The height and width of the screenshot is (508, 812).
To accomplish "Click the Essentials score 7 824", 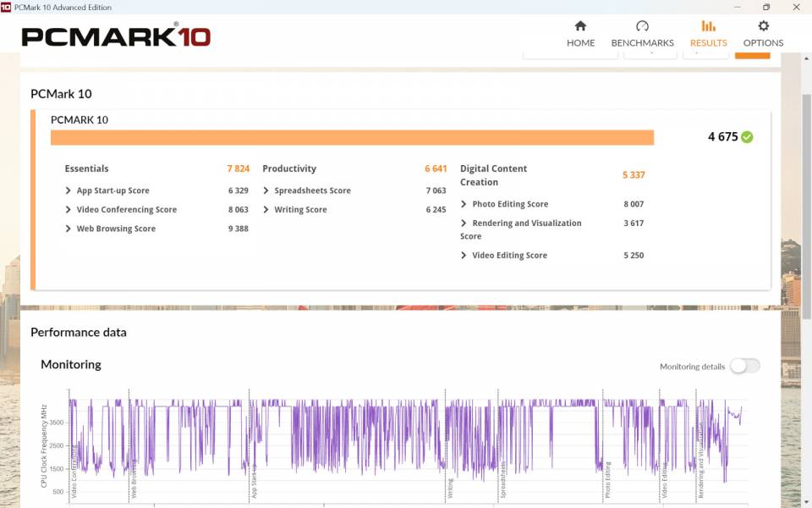I will pyautogui.click(x=239, y=168).
